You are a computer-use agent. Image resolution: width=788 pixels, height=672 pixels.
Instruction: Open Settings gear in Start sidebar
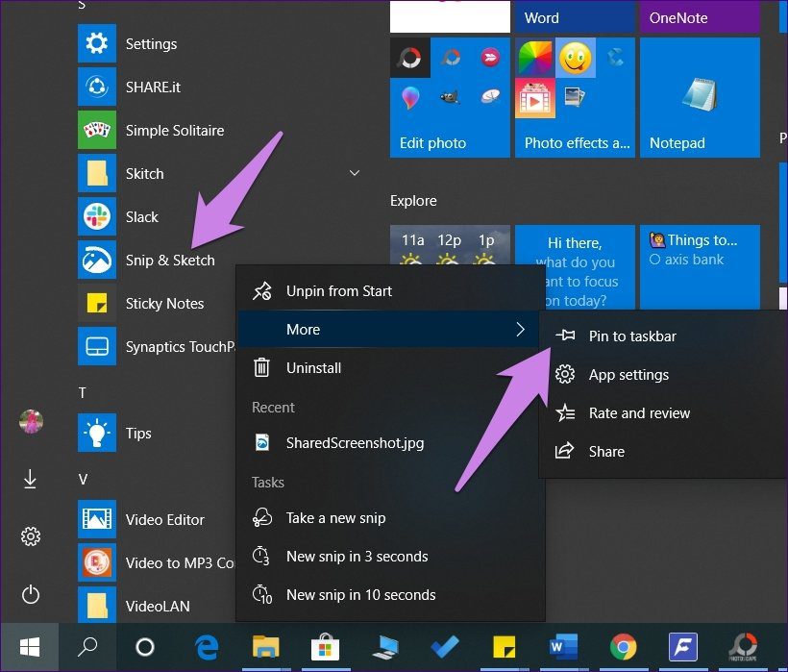31,536
